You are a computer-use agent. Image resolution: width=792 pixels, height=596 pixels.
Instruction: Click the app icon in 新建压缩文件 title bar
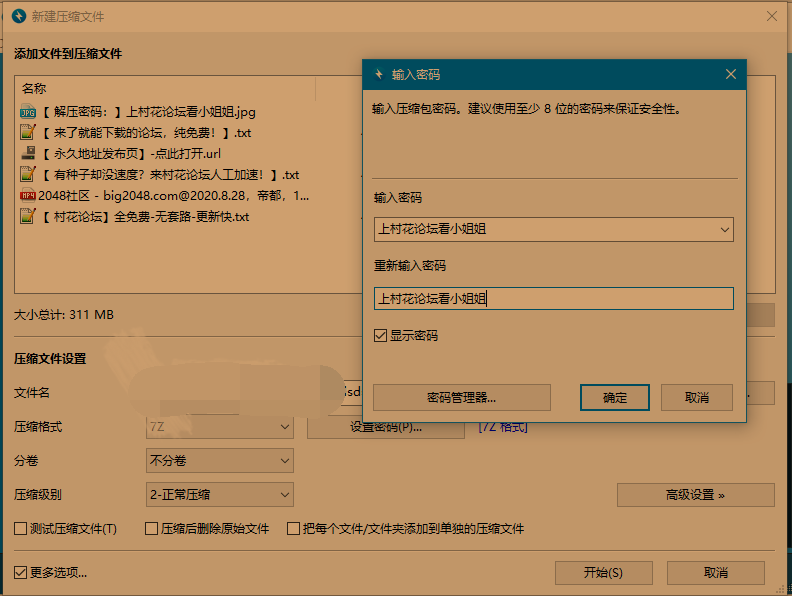coord(18,16)
